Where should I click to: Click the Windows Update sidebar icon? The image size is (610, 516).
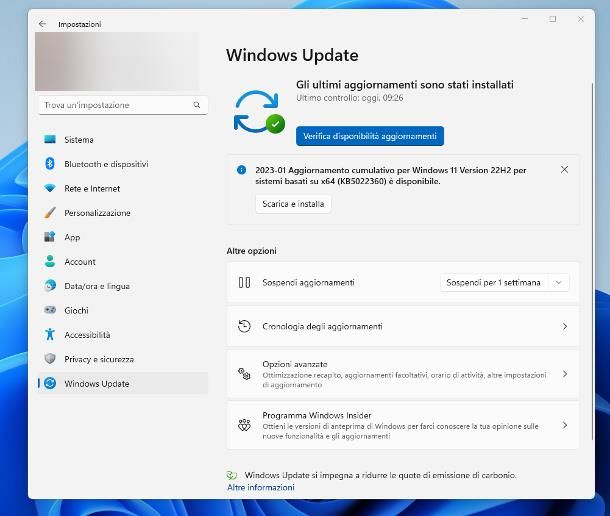tap(50, 383)
